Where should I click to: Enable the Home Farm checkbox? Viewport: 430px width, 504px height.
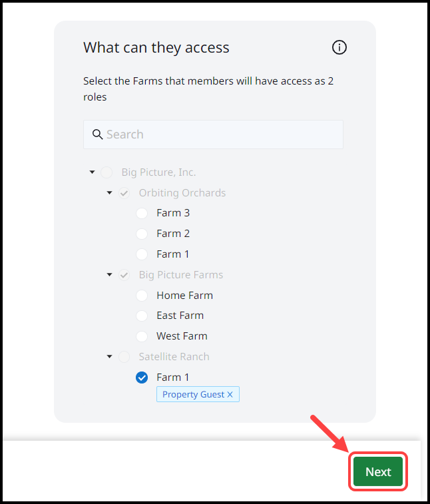(x=142, y=296)
